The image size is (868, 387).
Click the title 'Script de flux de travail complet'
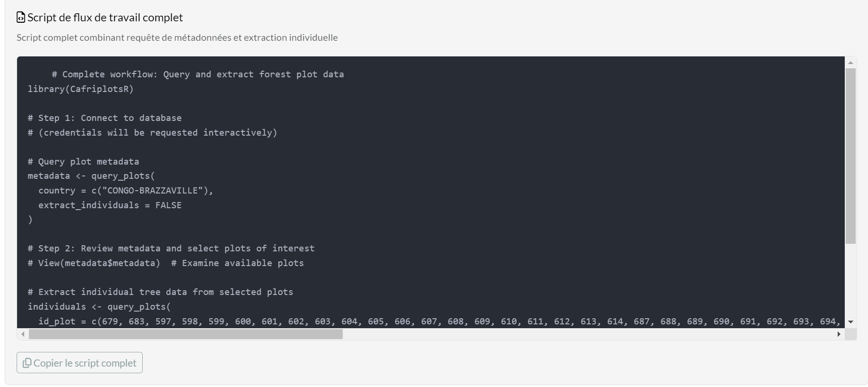pyautogui.click(x=105, y=18)
